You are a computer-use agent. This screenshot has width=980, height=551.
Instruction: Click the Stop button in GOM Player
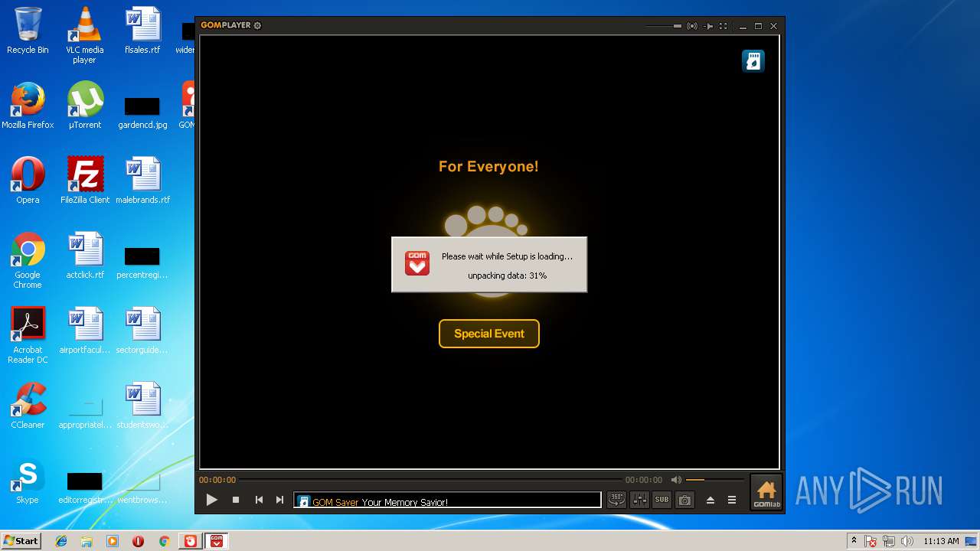(236, 500)
